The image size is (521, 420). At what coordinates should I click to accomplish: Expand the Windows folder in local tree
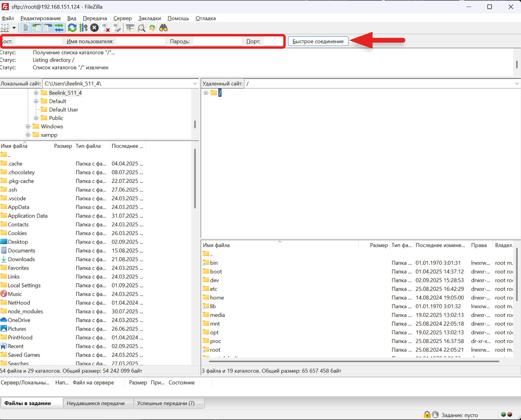28,126
